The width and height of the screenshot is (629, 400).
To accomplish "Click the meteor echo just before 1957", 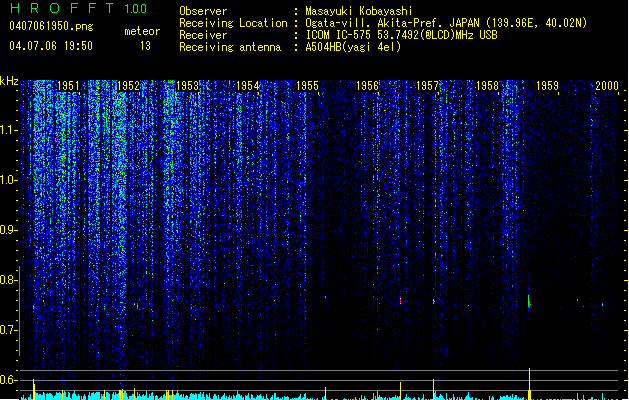I will [434, 301].
